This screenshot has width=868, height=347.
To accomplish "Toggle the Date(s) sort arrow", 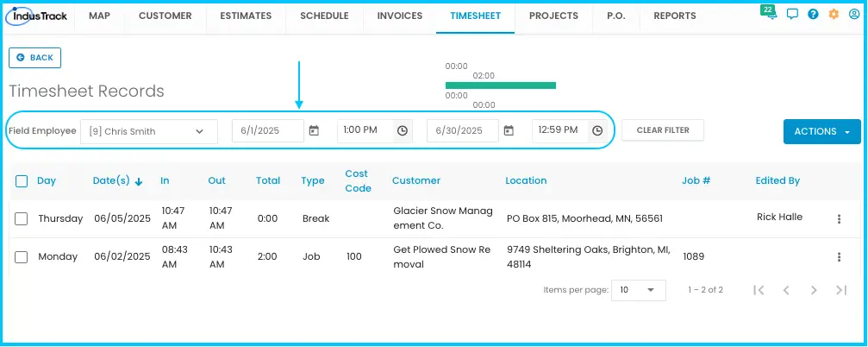I will pyautogui.click(x=139, y=181).
